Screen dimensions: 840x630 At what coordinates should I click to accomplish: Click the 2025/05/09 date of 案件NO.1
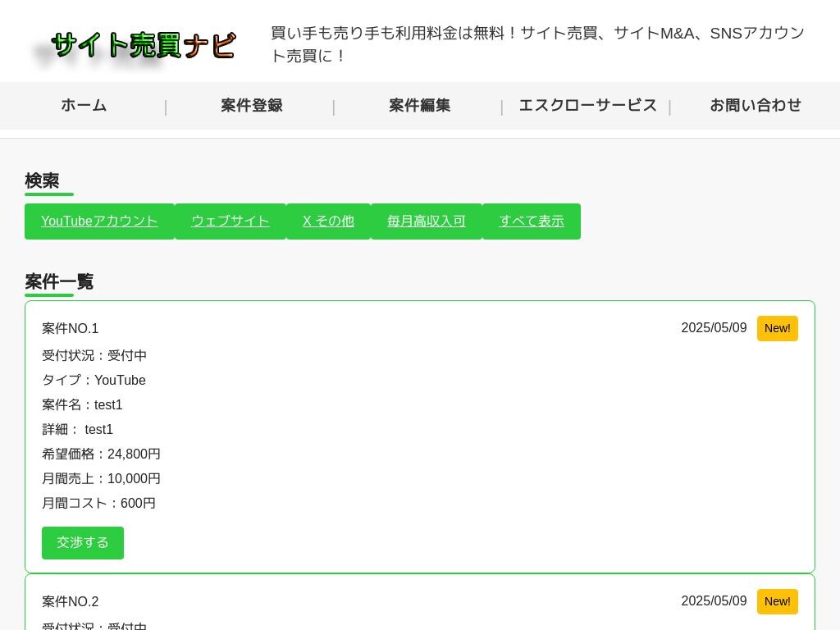[714, 328]
